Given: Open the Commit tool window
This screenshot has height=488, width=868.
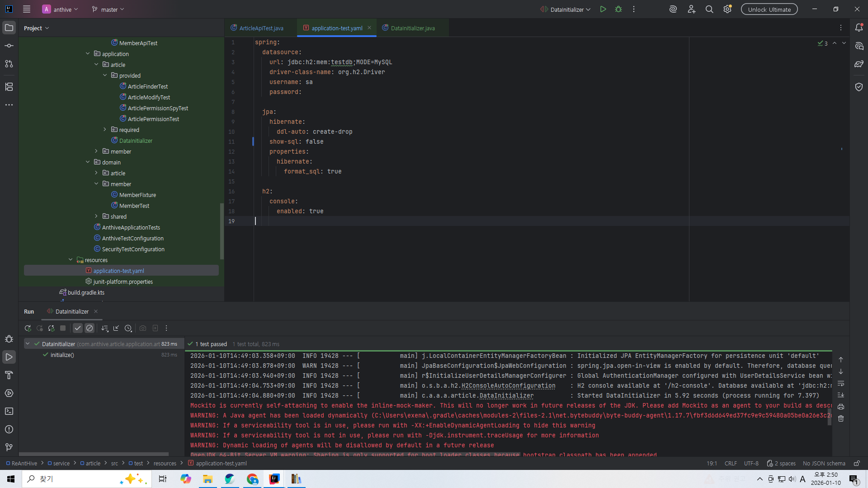Looking at the screenshot, I should [9, 46].
